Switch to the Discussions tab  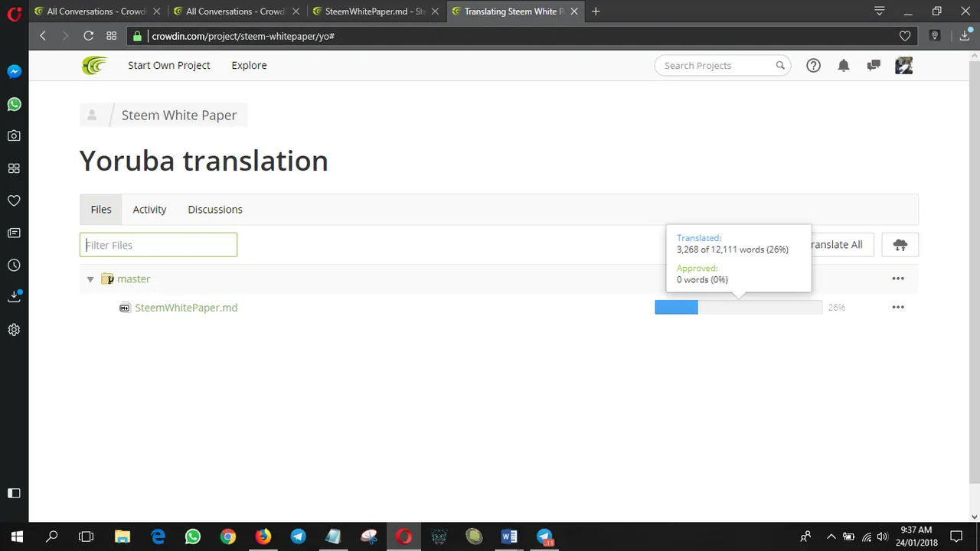point(215,210)
